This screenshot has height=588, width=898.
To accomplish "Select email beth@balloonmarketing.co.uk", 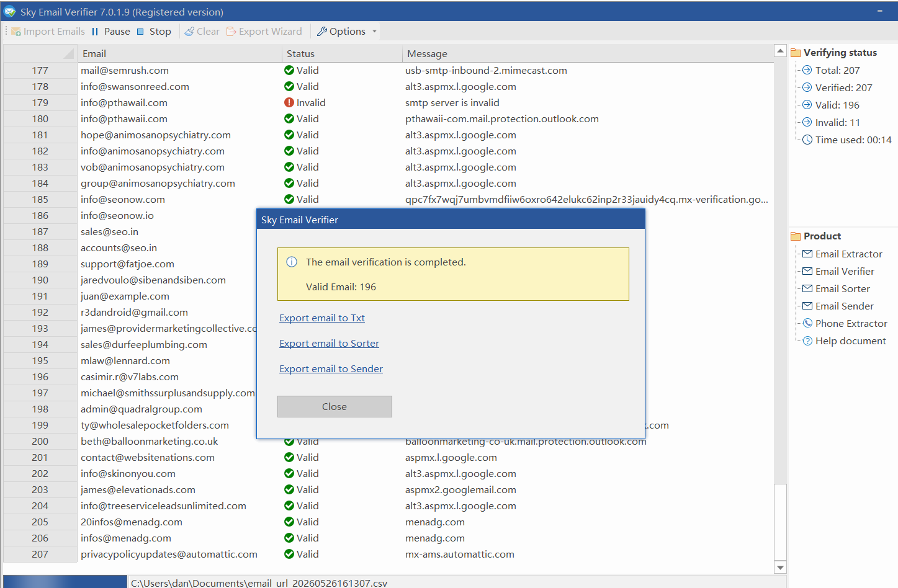I will 150,442.
